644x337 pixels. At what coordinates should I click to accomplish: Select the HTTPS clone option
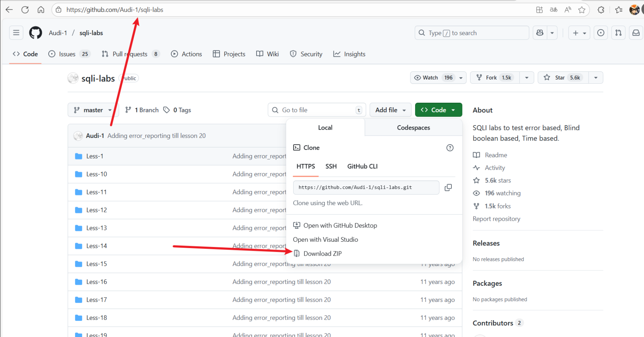(x=306, y=166)
